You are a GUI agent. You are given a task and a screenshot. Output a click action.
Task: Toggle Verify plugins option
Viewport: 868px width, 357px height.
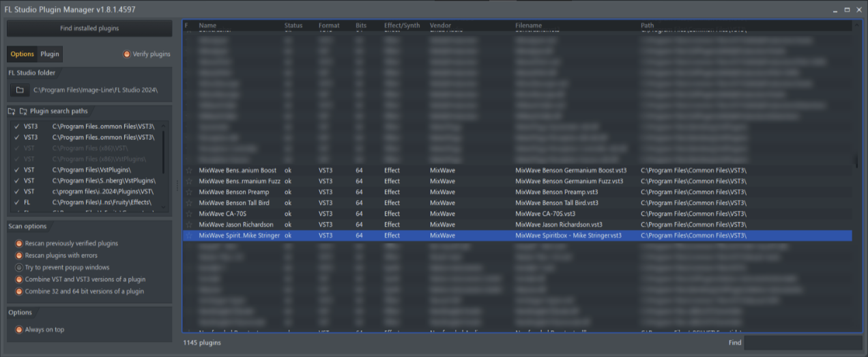(x=126, y=54)
